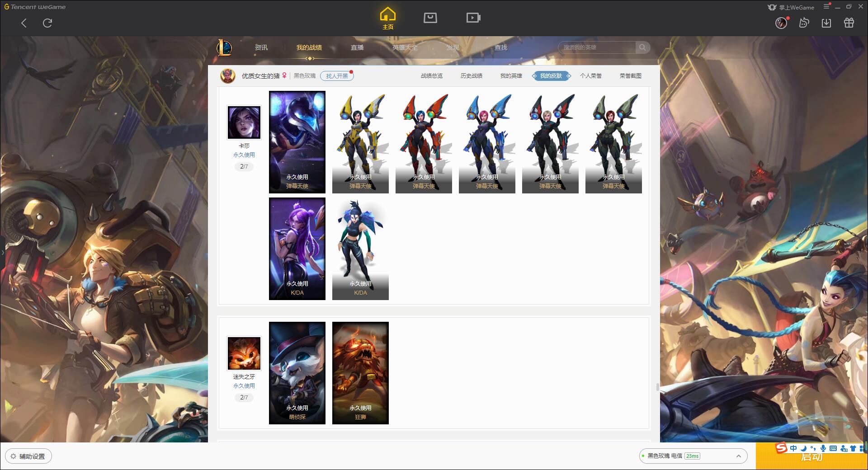Open the 查找 tab

[501, 47]
